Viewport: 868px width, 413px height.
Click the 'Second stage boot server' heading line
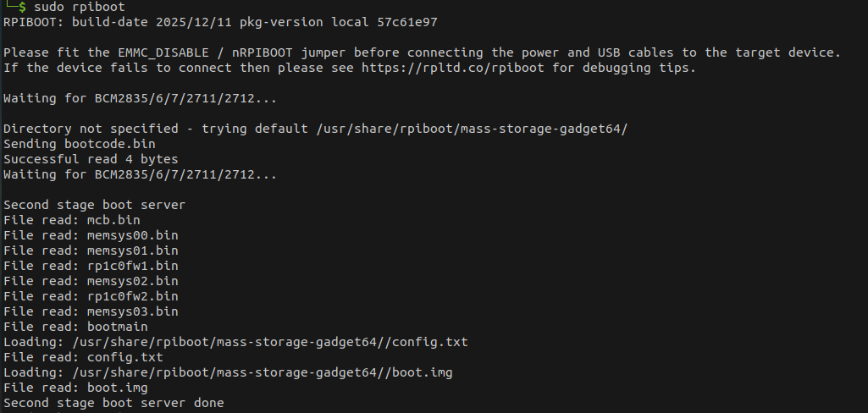(x=94, y=205)
